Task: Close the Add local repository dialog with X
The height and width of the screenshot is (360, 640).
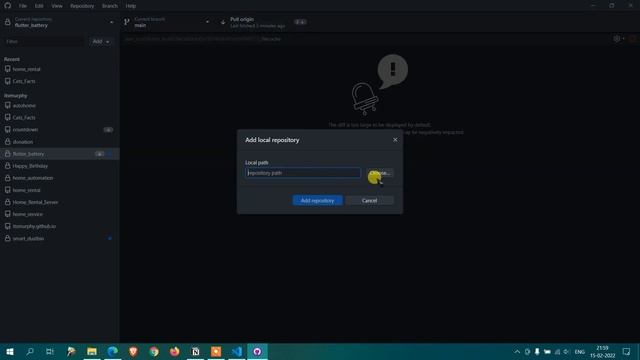Action: coord(395,140)
